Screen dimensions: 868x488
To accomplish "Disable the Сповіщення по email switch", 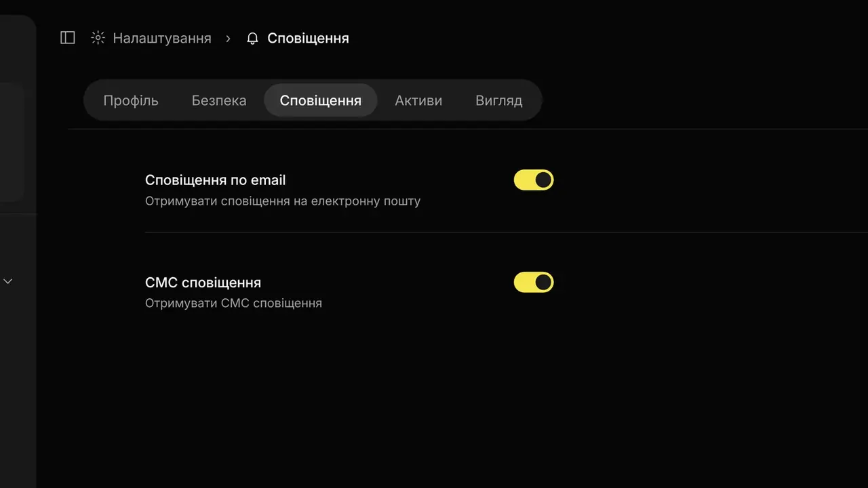I will pos(534,180).
